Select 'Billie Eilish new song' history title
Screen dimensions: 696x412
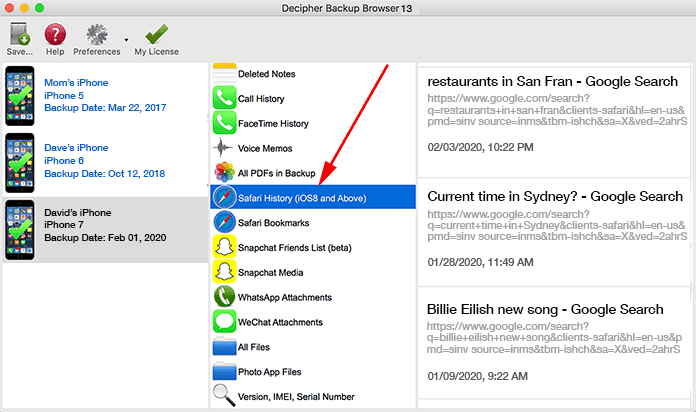pyautogui.click(x=545, y=309)
